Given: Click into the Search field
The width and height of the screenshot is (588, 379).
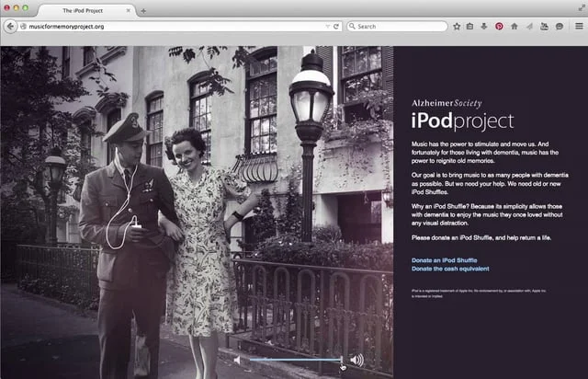Looking at the screenshot, I should tap(398, 27).
